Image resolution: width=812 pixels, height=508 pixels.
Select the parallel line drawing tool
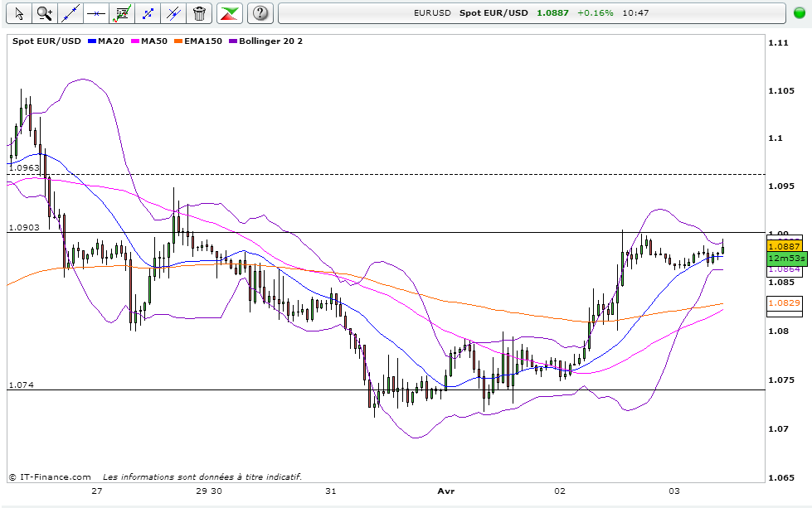click(173, 13)
